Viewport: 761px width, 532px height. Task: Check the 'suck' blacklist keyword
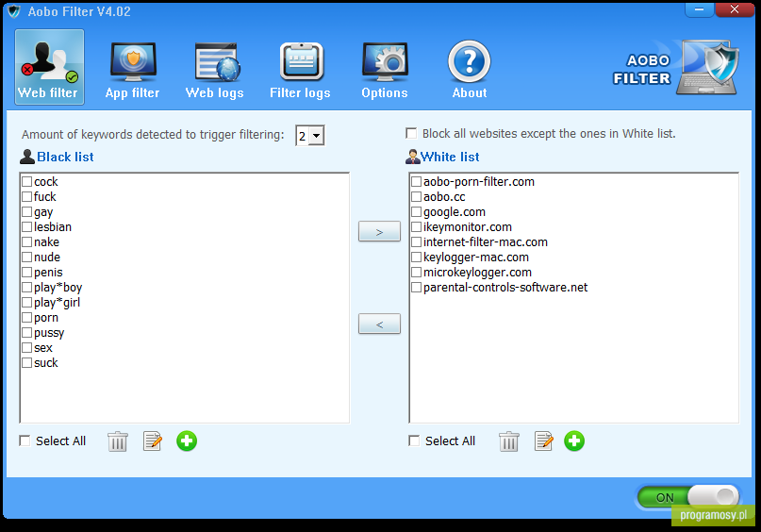click(27, 362)
